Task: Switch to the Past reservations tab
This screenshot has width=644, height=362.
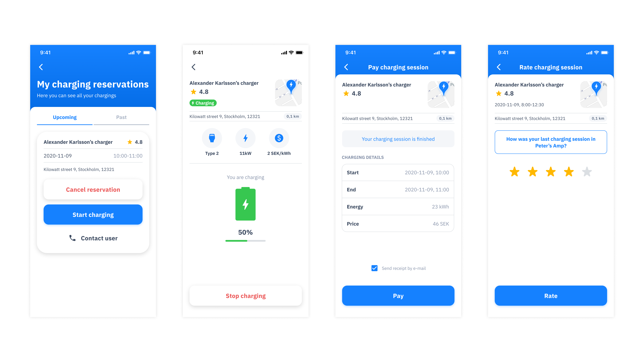Action: [x=122, y=117]
